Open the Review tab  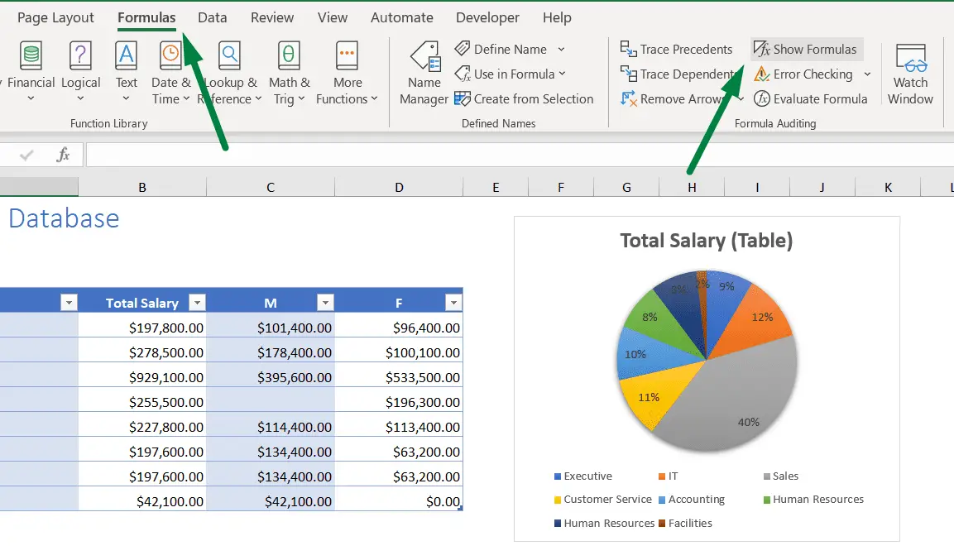point(272,17)
